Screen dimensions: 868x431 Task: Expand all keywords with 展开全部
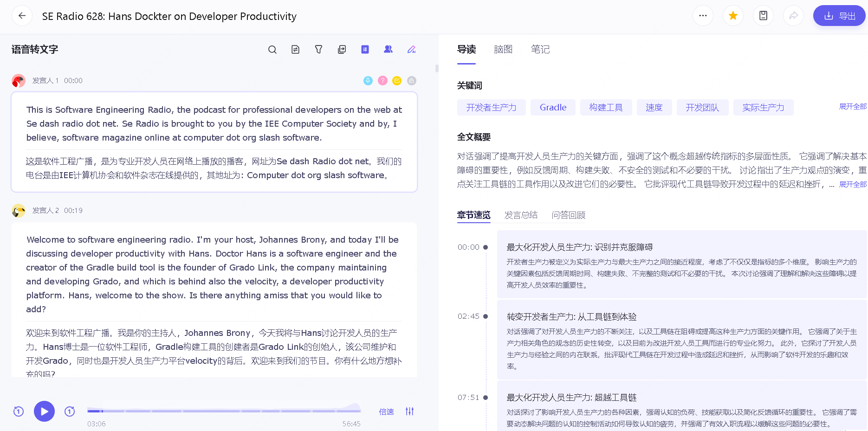[853, 107]
